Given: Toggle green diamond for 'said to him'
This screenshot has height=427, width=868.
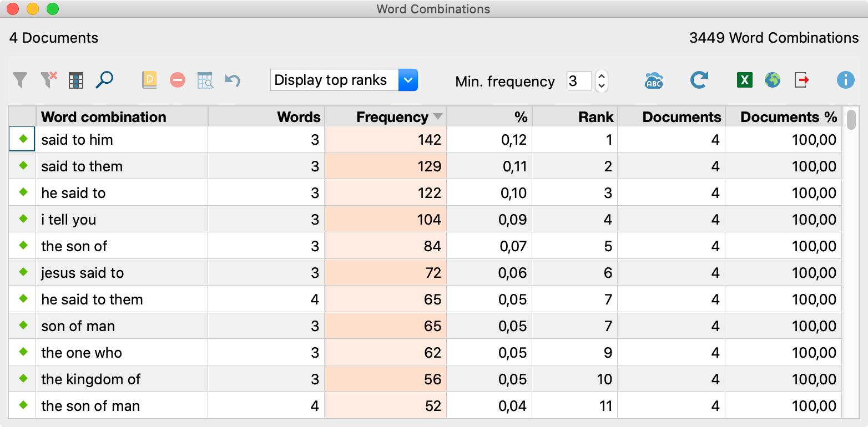Looking at the screenshot, I should (23, 139).
